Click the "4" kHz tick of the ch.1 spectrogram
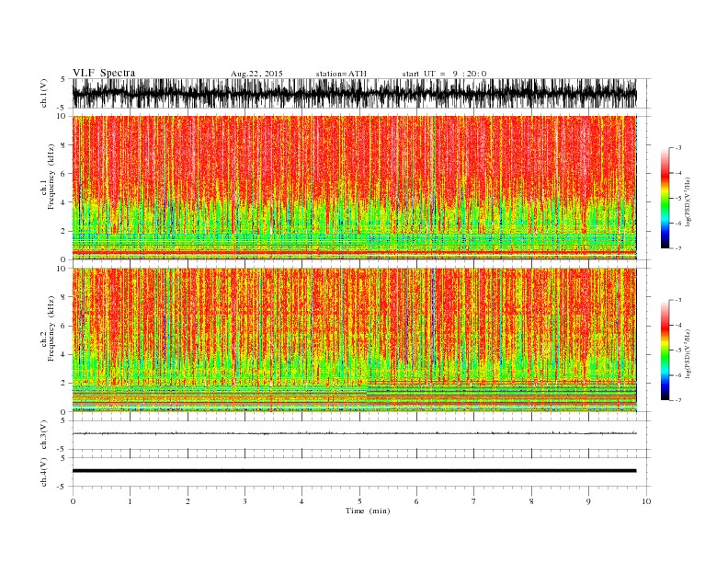Screen dimensions: 728x563 64,202
